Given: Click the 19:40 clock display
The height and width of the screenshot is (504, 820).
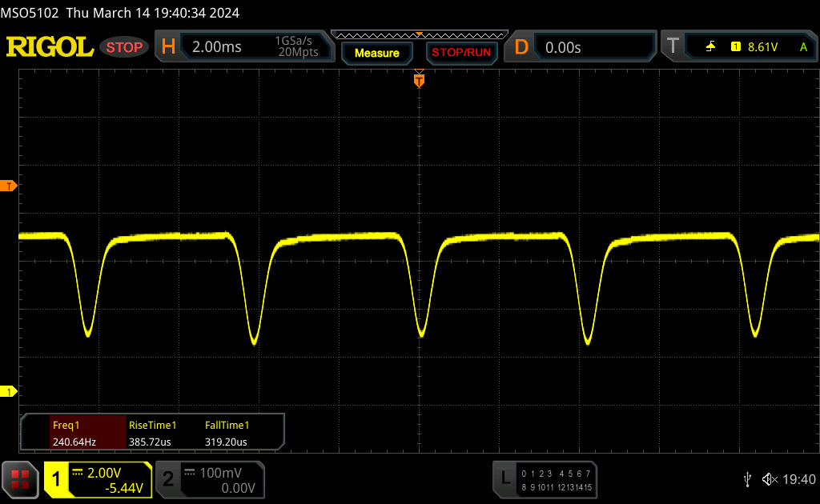Looking at the screenshot, I should point(798,479).
